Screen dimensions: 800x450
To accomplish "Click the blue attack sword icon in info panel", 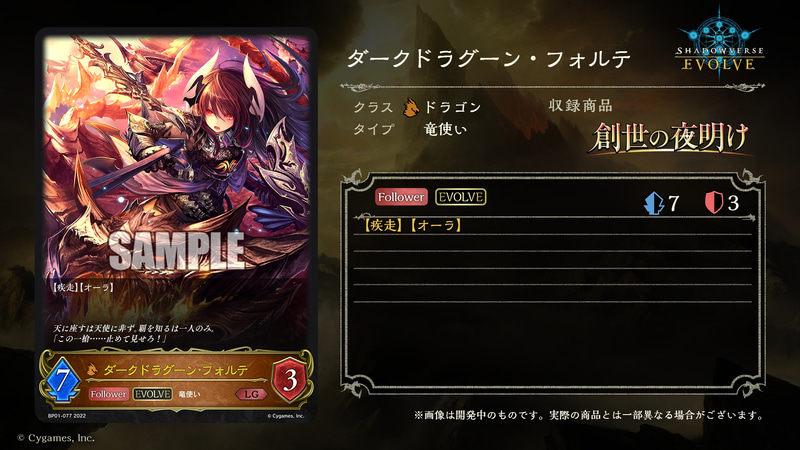I will pyautogui.click(x=654, y=203).
